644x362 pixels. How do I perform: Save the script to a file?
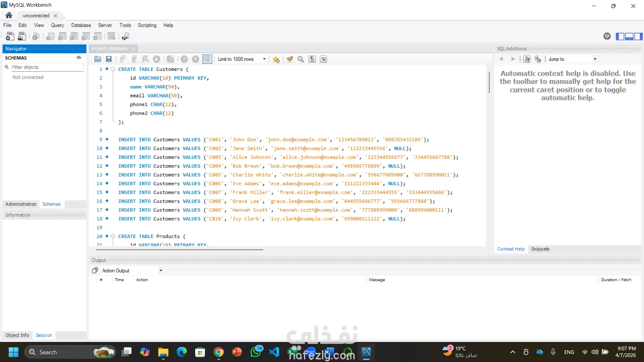pyautogui.click(x=109, y=59)
